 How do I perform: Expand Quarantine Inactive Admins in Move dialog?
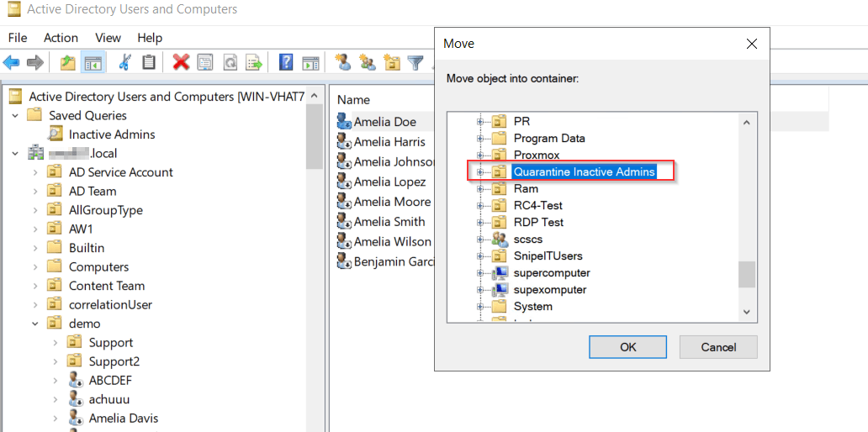point(480,172)
